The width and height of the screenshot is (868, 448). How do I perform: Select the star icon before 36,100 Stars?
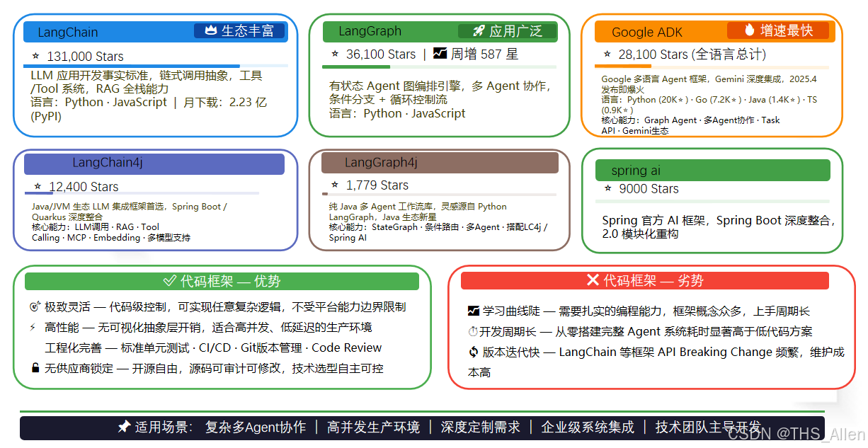[x=335, y=54]
